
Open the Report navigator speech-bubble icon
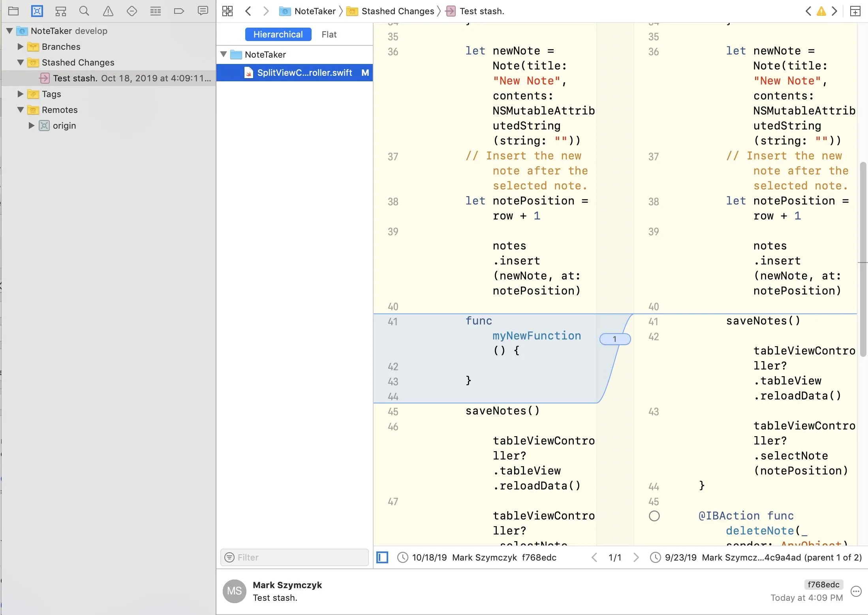click(x=203, y=11)
